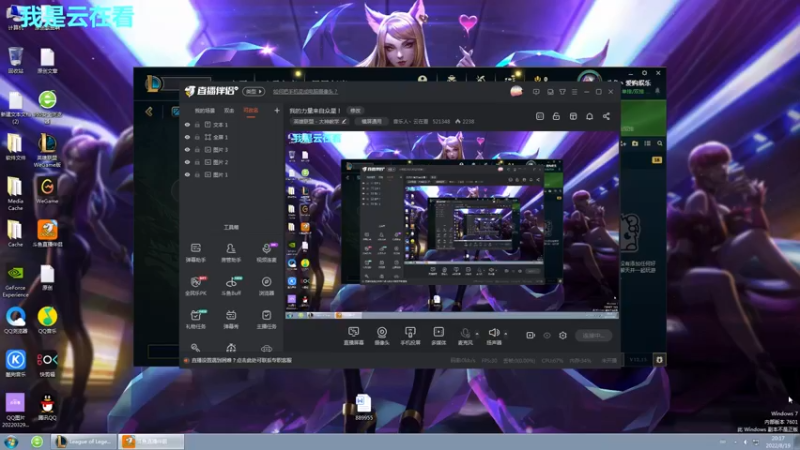The height and width of the screenshot is (450, 800).
Task: Select the 图片 2 layer row
Action: [232, 162]
